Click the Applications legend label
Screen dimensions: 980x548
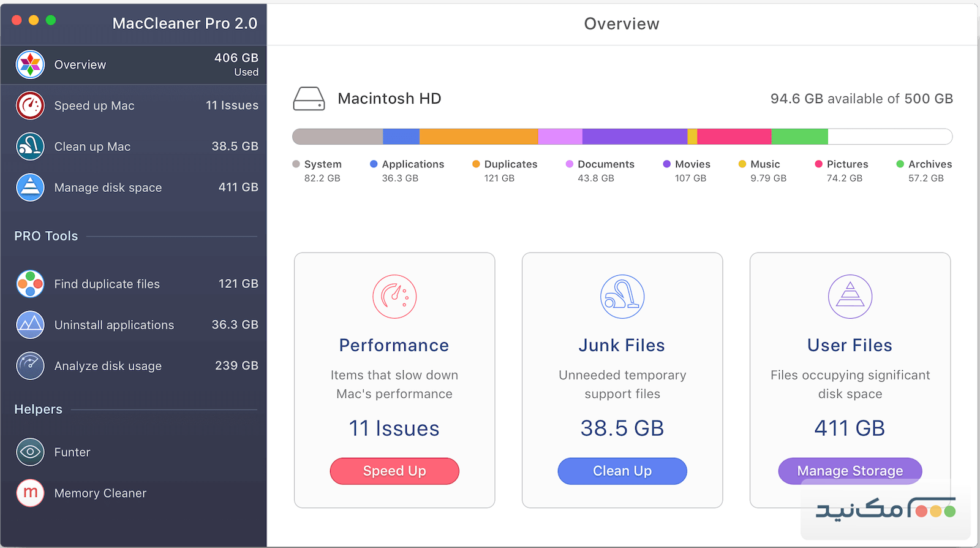[413, 164]
